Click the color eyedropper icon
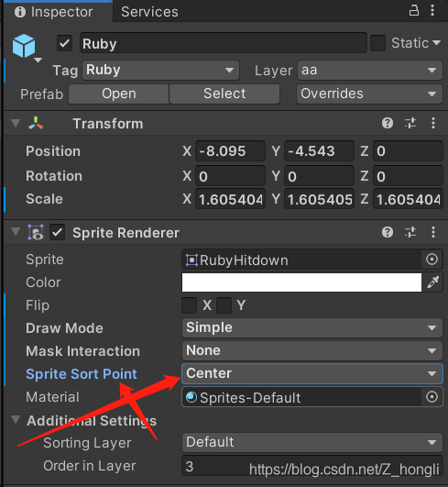The height and width of the screenshot is (487, 448). tap(433, 282)
